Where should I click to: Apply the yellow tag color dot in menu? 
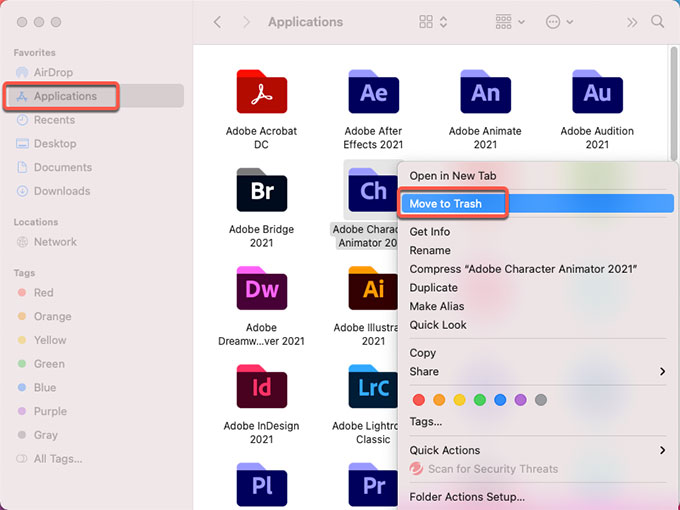tap(460, 400)
